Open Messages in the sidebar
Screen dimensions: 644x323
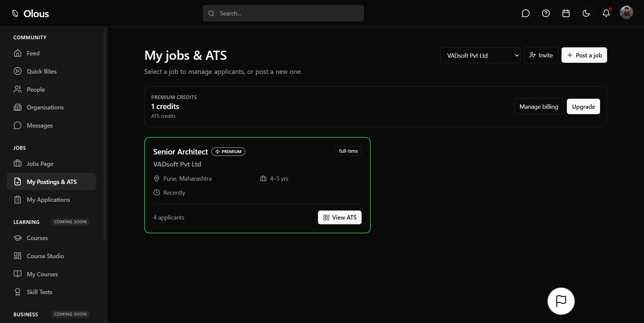(x=51, y=126)
